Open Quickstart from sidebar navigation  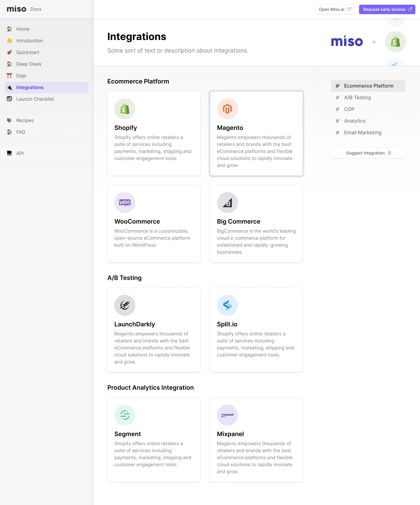coord(47,52)
